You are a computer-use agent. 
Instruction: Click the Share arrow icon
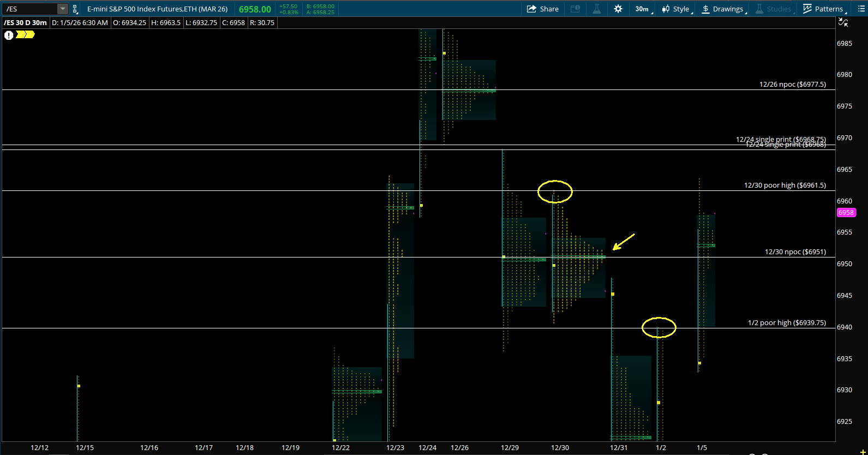(531, 9)
